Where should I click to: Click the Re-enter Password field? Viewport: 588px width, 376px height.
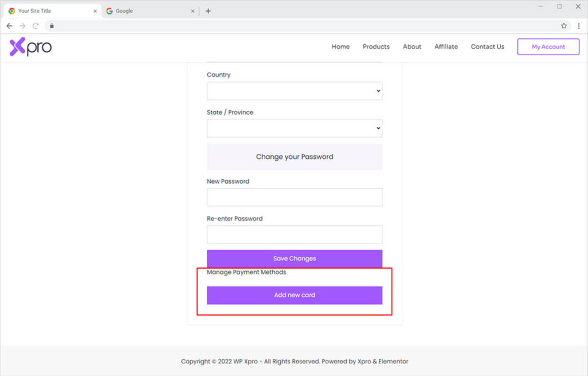(x=294, y=234)
